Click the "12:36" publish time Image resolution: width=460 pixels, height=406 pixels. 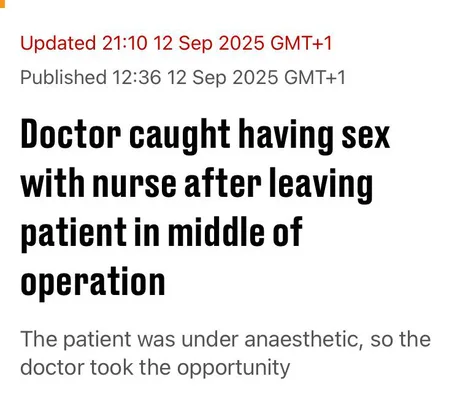137,77
